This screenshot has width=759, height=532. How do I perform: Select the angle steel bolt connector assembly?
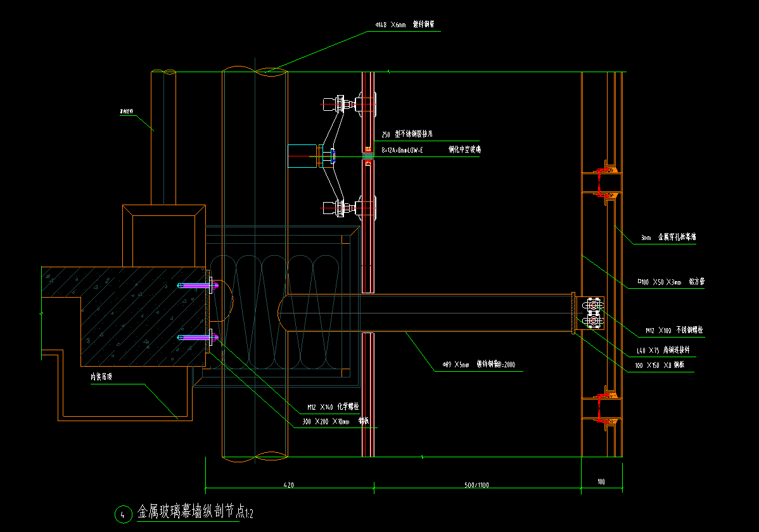click(592, 313)
